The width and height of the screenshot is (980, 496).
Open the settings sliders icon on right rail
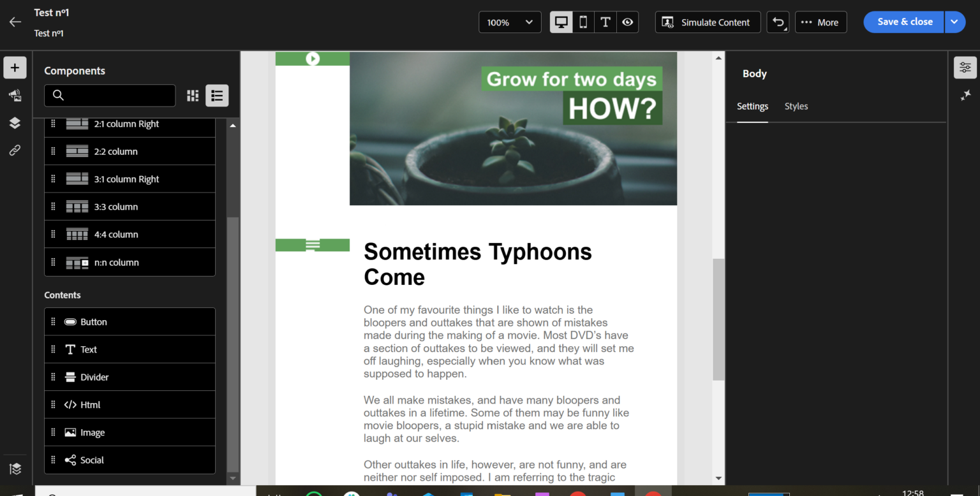965,68
